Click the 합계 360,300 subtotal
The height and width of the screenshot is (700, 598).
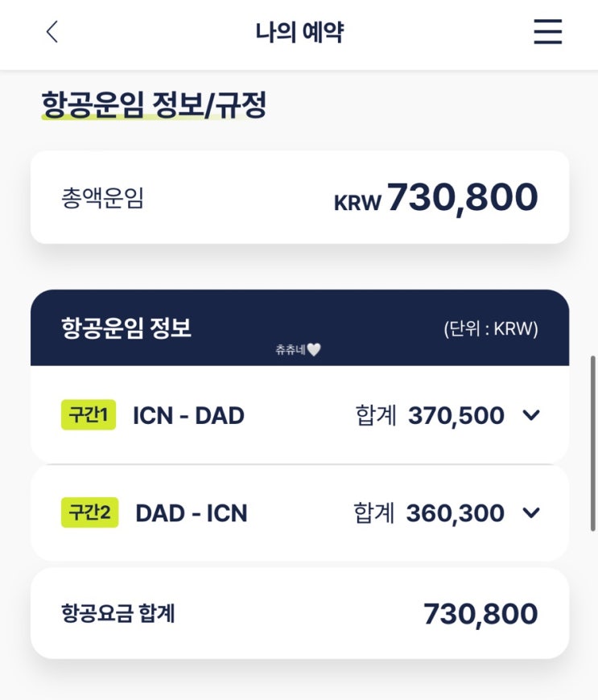coord(429,513)
